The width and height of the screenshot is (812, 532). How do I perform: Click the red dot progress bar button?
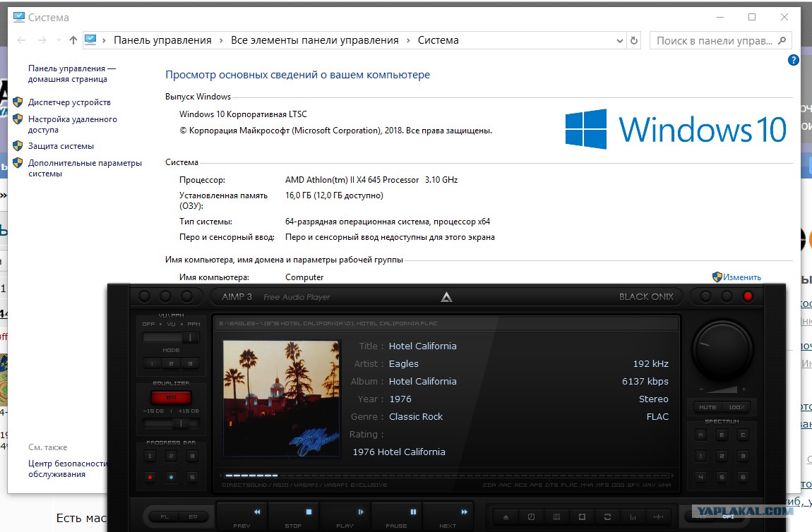click(150, 477)
